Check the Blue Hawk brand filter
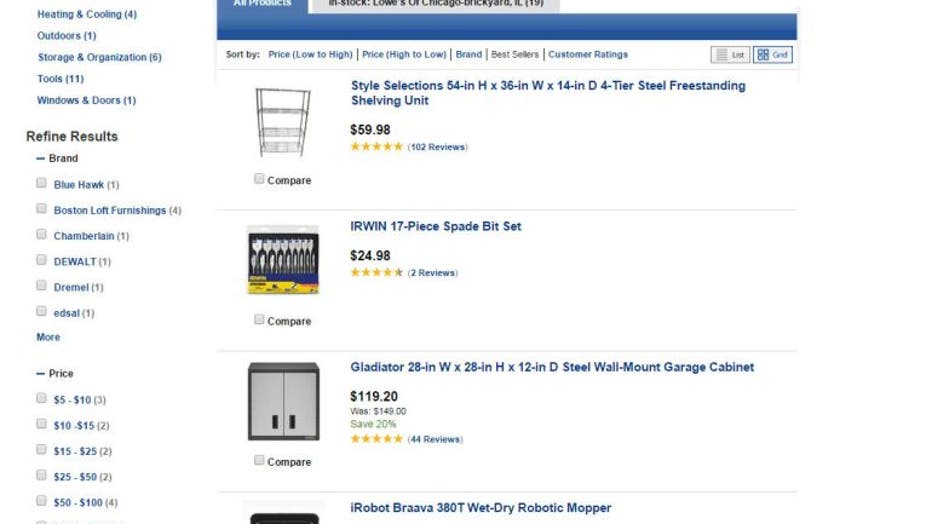Viewport: 932px width, 524px height. pyautogui.click(x=42, y=183)
